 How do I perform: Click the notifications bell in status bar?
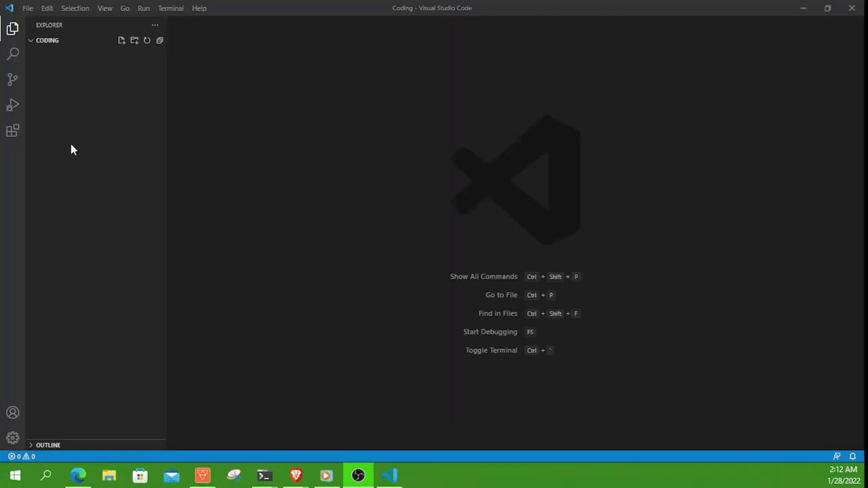pyautogui.click(x=852, y=456)
